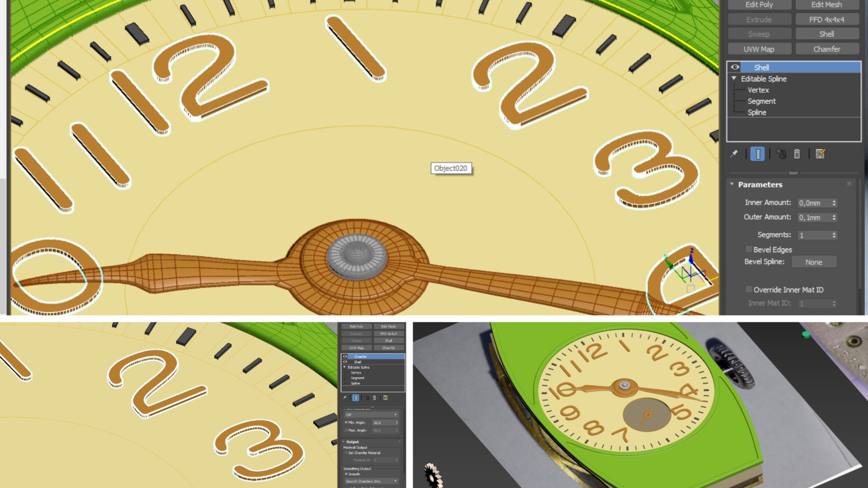Enable the Override Inner Mat ID checkbox

(x=749, y=289)
